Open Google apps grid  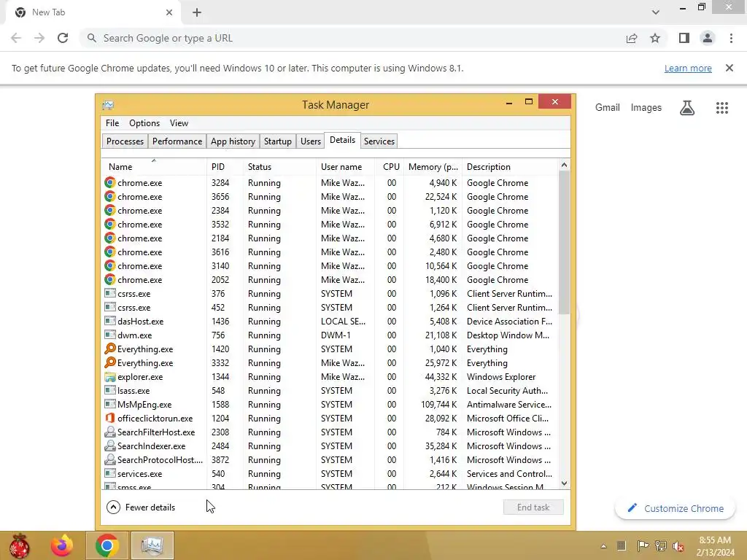[721, 108]
